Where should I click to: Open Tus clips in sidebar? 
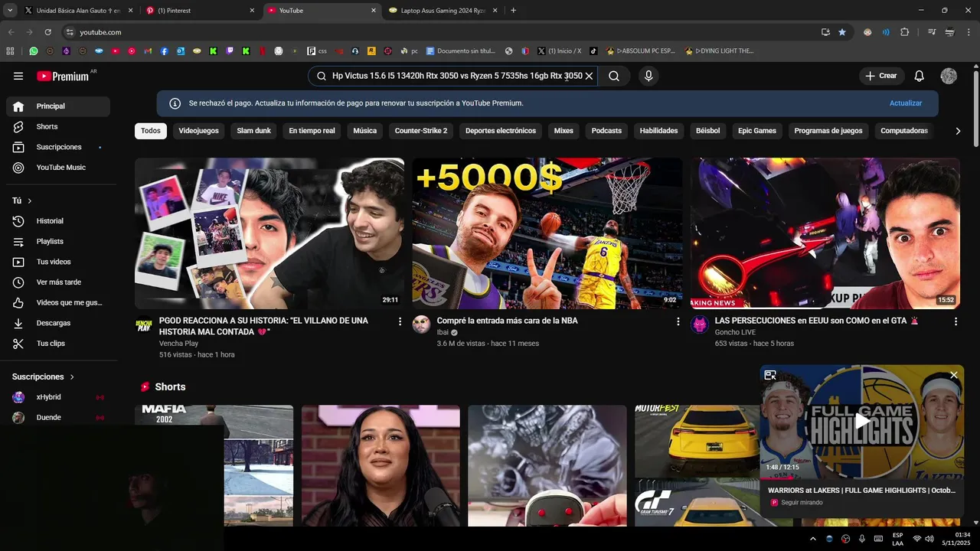(x=58, y=344)
